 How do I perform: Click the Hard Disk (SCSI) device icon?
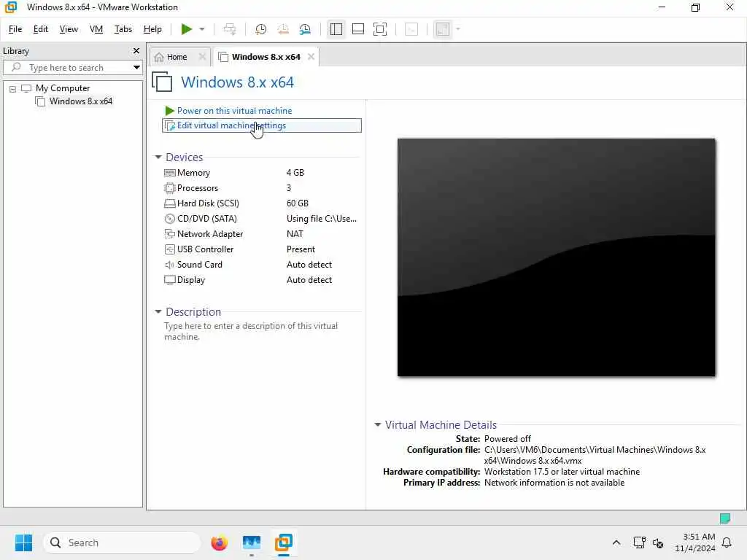pyautogui.click(x=169, y=203)
